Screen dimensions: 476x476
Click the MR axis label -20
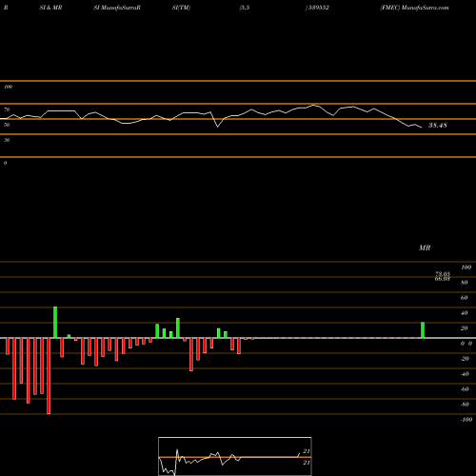[x=465, y=359]
